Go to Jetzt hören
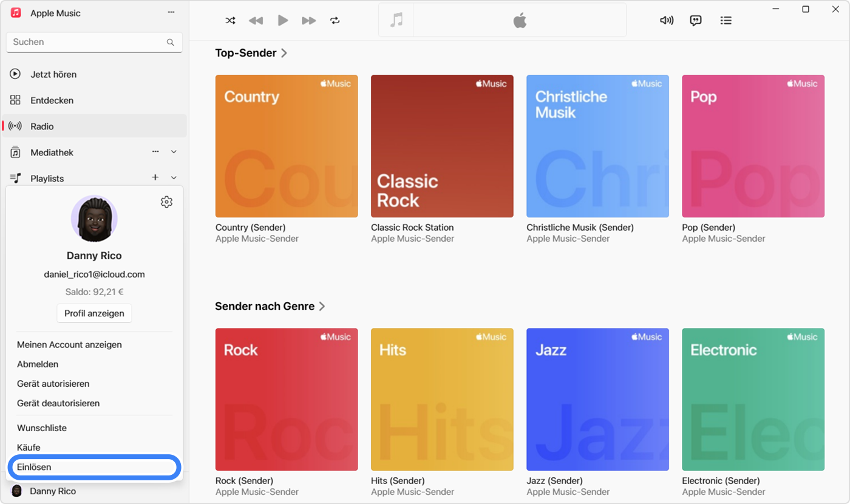Screen dimensions: 850x504 [x=95, y=74]
